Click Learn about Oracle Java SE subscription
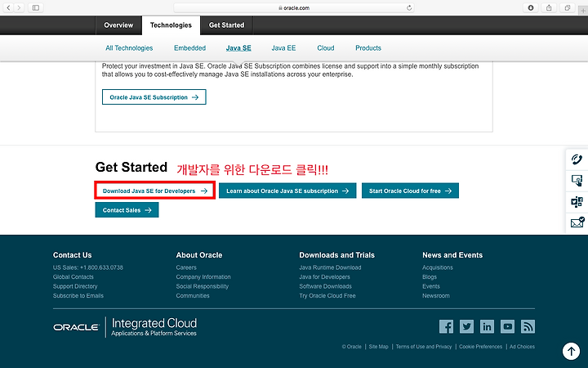This screenshot has height=368, width=588. click(x=287, y=191)
